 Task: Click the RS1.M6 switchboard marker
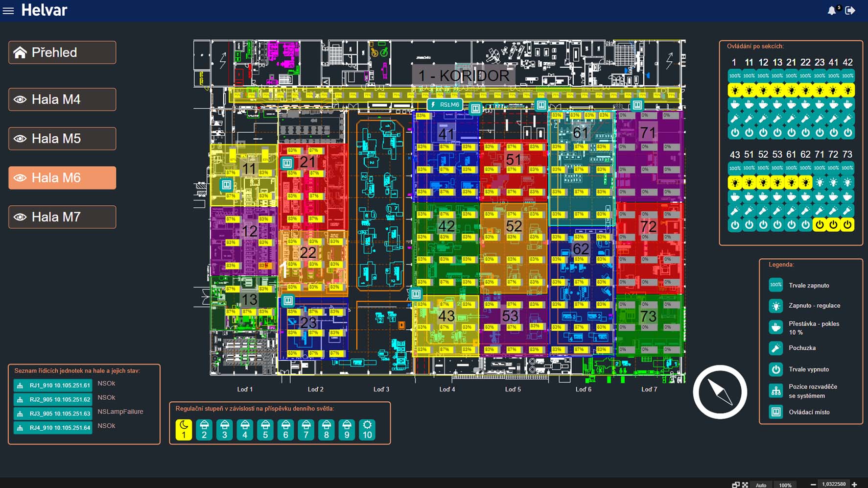445,104
